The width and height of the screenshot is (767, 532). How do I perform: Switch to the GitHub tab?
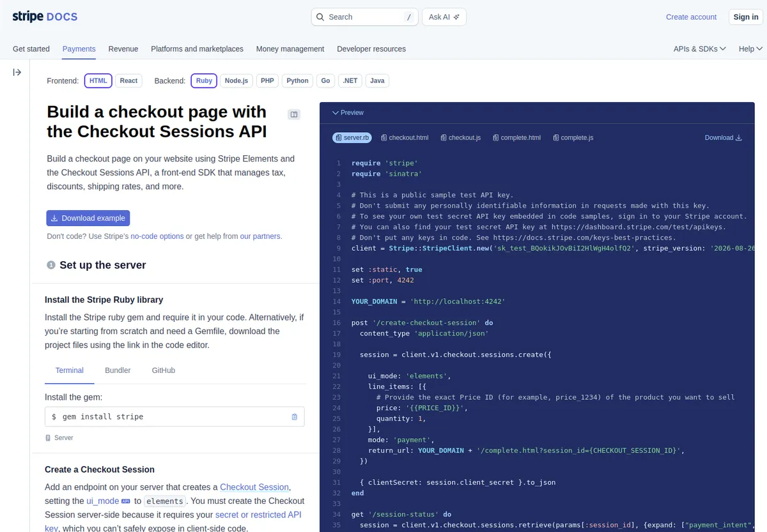click(x=164, y=370)
